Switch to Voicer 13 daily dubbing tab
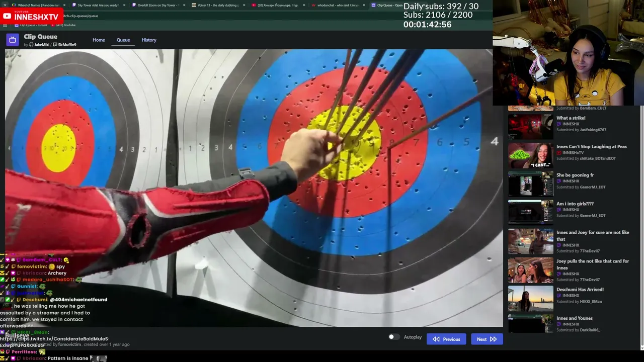Viewport: 644px width, 362px height. tap(218, 5)
